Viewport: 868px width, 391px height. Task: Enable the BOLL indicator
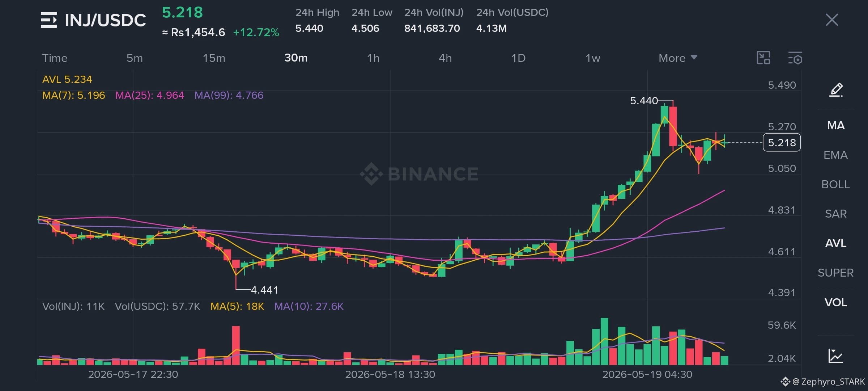click(835, 185)
